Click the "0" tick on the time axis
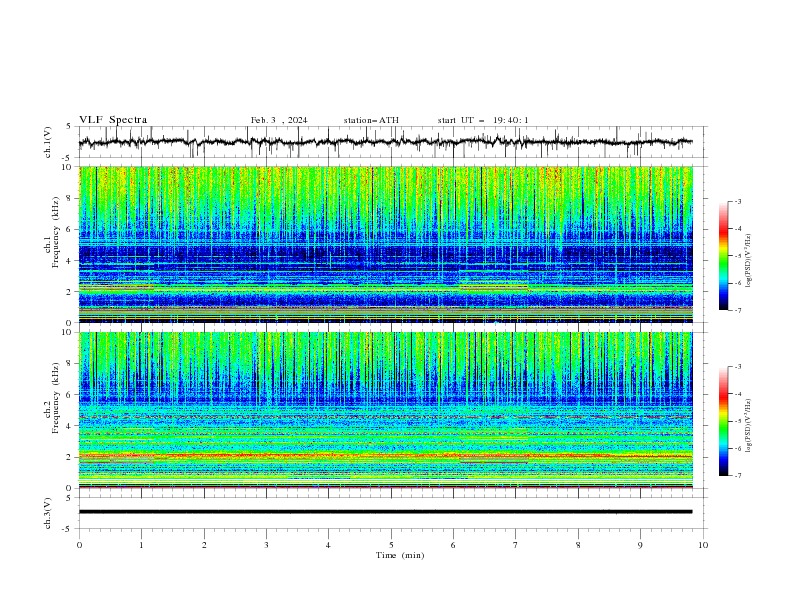This screenshot has height=612, width=792. click(79, 545)
